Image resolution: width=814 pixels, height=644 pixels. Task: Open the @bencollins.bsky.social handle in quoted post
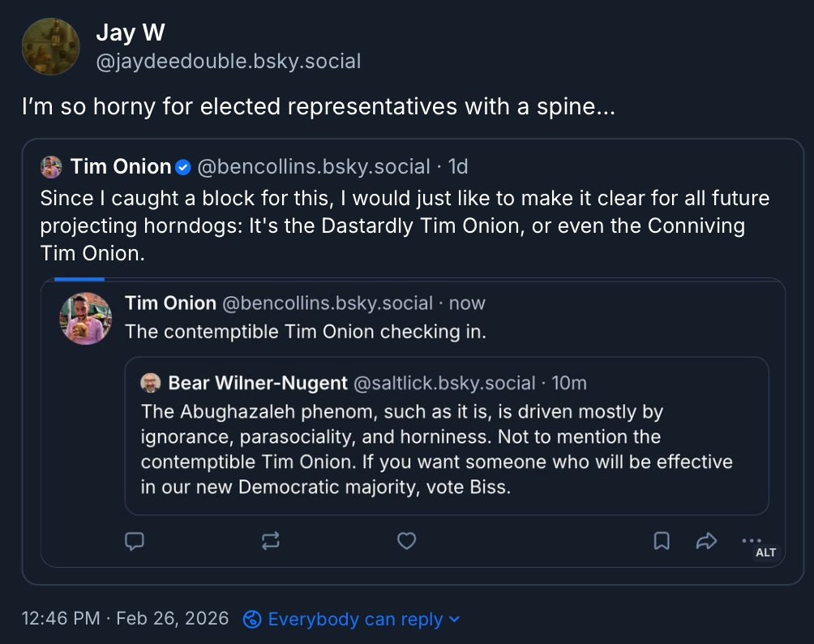[313, 167]
